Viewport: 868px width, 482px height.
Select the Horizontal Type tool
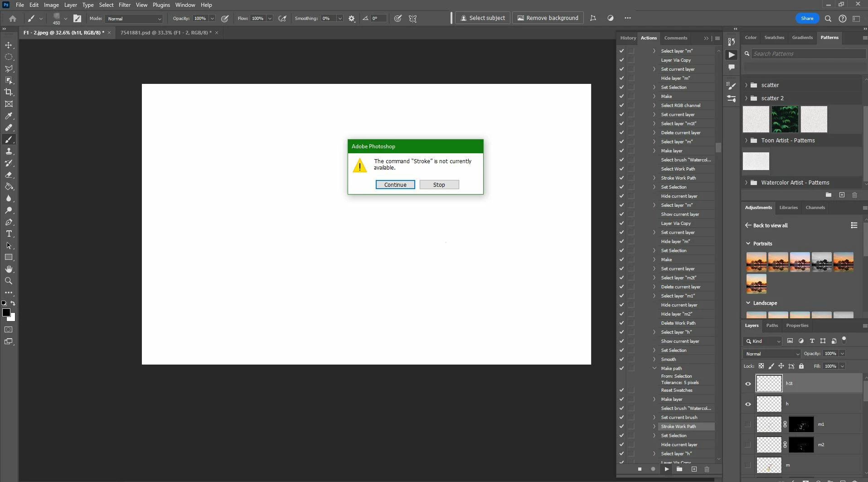pyautogui.click(x=9, y=234)
